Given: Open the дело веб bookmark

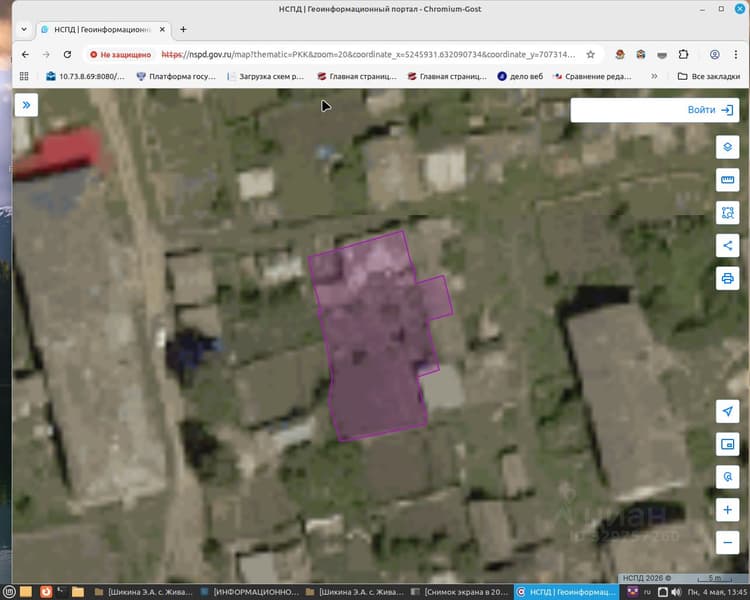Looking at the screenshot, I should click(x=520, y=76).
